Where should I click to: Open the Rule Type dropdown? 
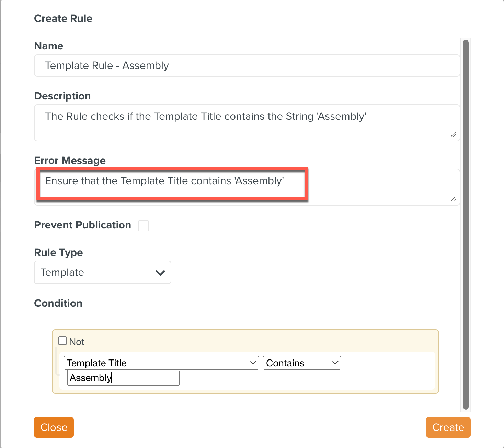[102, 272]
